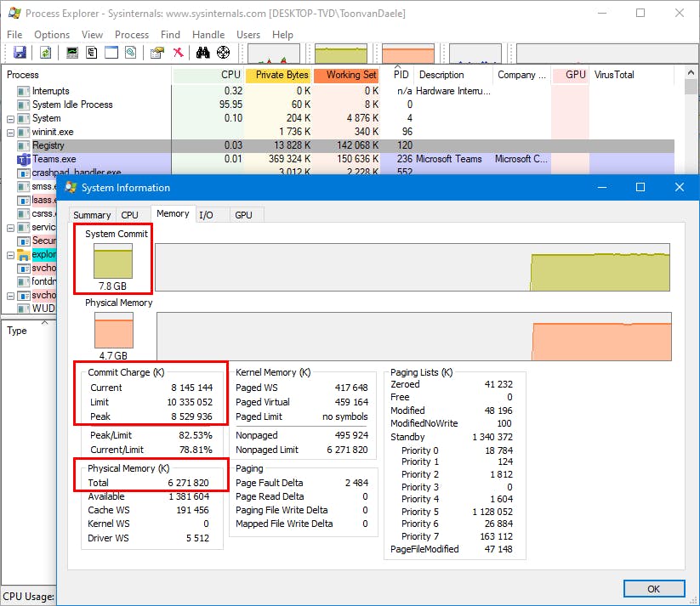Switch to the Summary tab
700x606 pixels.
point(92,215)
